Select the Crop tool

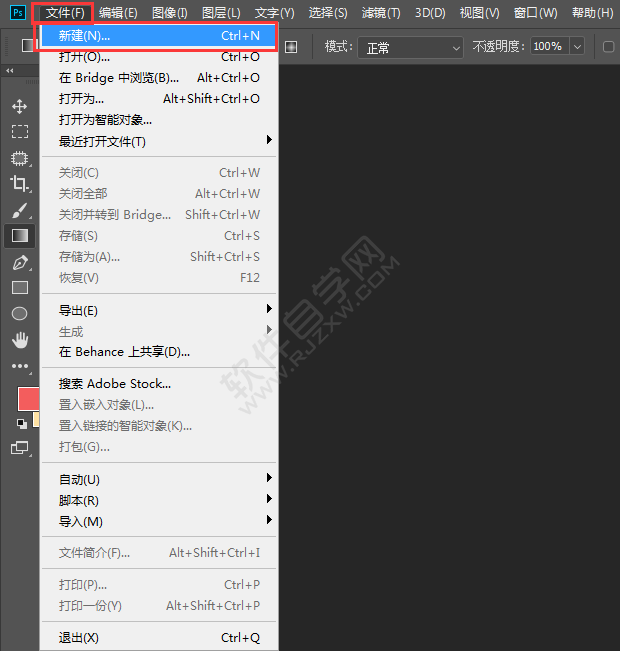pos(20,183)
